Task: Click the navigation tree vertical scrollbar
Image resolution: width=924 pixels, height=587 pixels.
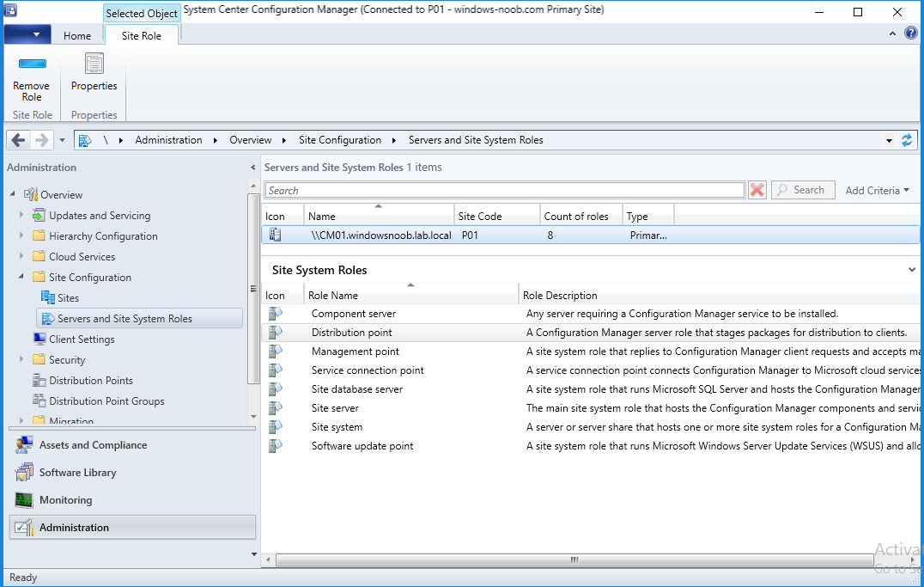Action: (253, 289)
